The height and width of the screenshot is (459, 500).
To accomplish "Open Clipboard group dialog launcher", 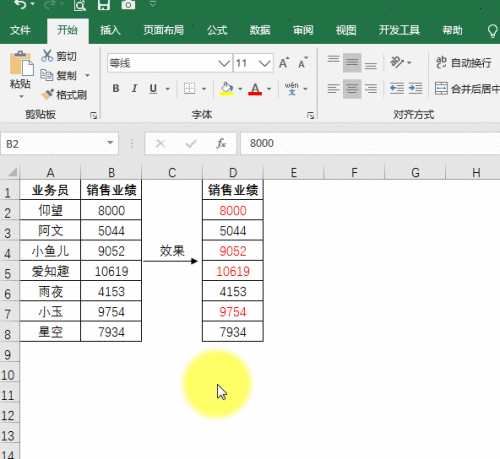I will coord(94,115).
